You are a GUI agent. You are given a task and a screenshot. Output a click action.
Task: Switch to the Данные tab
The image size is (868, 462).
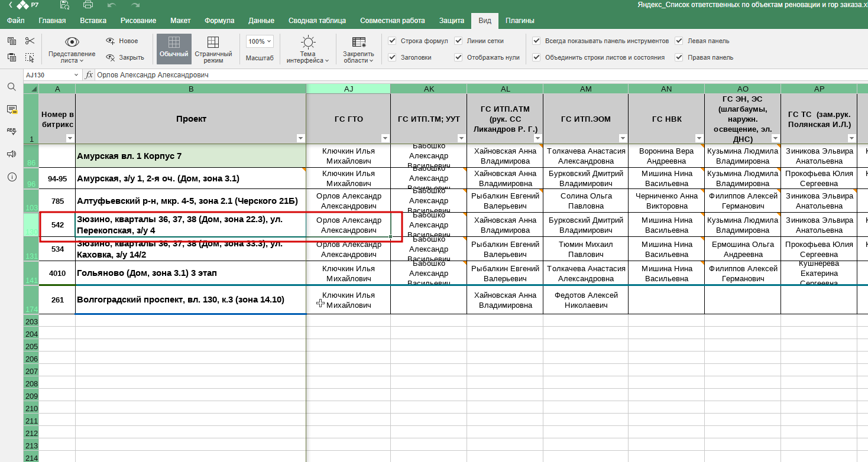coord(261,21)
